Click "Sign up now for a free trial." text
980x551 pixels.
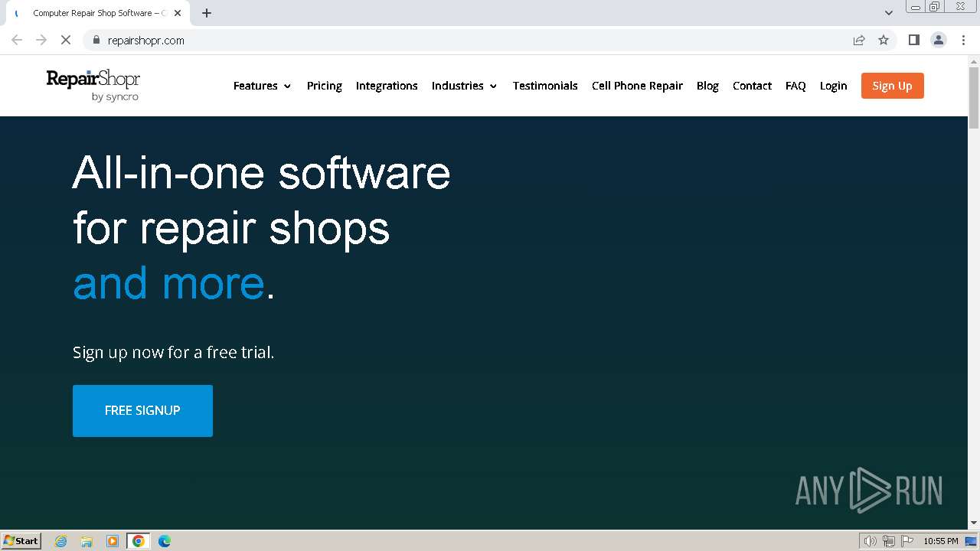pyautogui.click(x=173, y=352)
